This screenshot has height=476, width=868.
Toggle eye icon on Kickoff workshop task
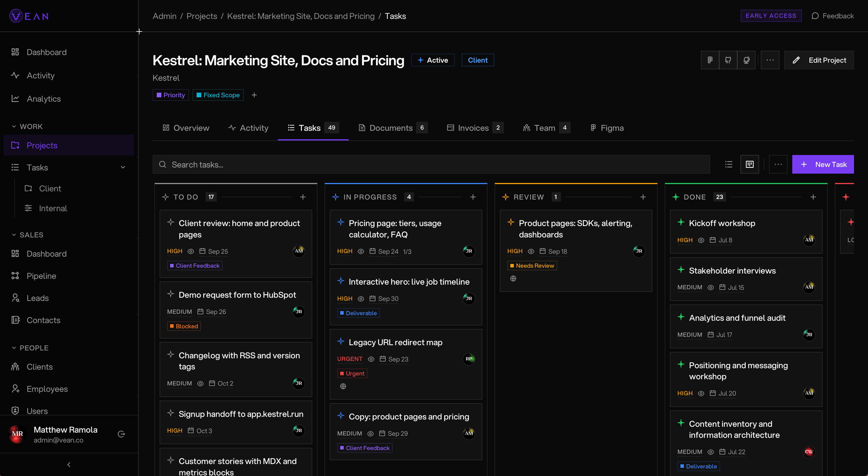701,240
